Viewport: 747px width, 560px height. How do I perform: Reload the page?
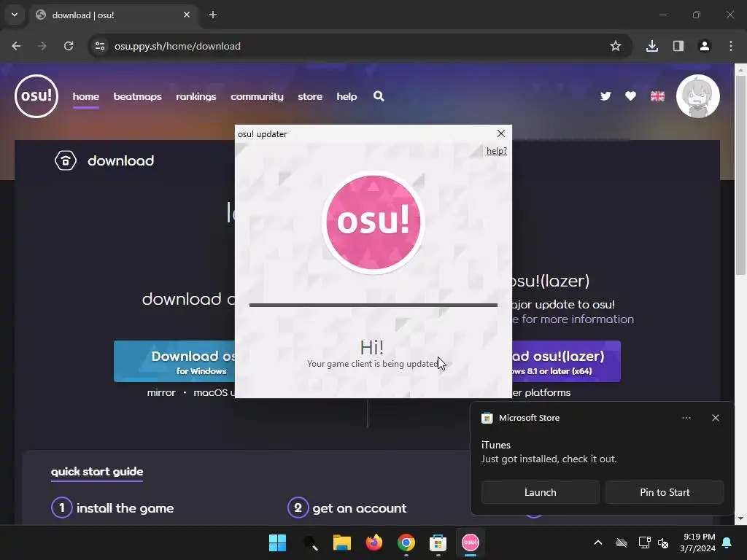tap(69, 46)
